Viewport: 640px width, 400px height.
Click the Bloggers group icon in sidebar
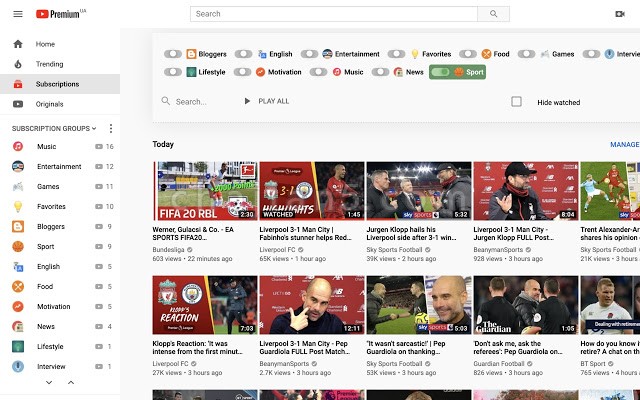click(x=18, y=227)
